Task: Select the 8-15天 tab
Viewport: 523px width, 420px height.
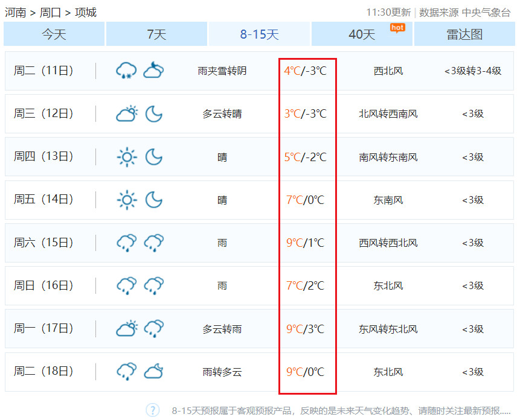Action: coord(259,34)
